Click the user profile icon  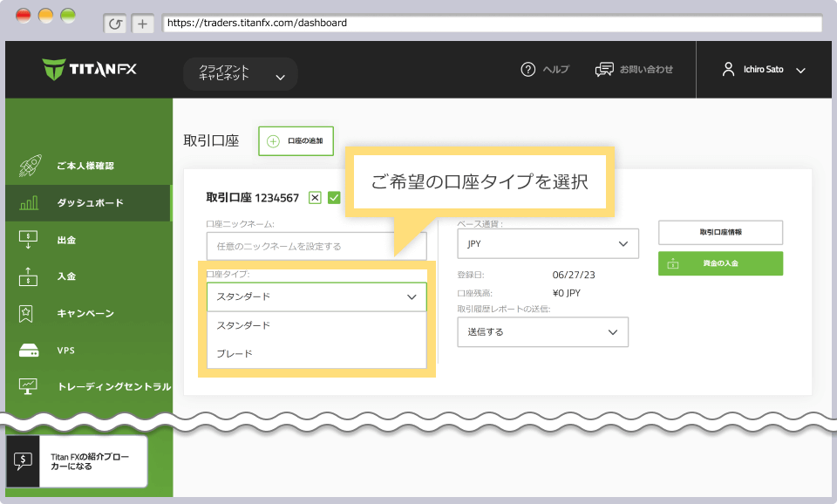click(x=728, y=70)
